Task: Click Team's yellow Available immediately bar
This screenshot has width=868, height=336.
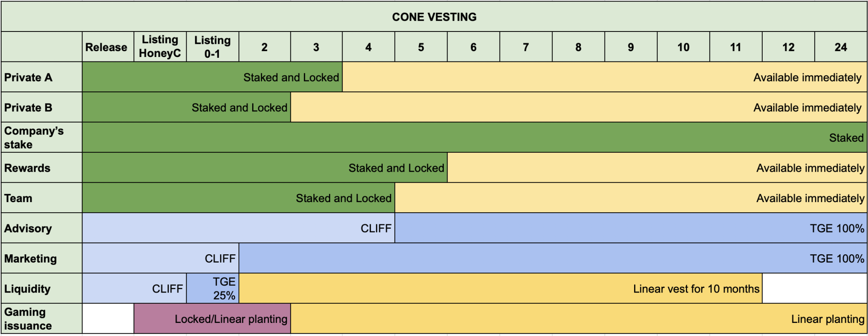Action: pyautogui.click(x=630, y=198)
